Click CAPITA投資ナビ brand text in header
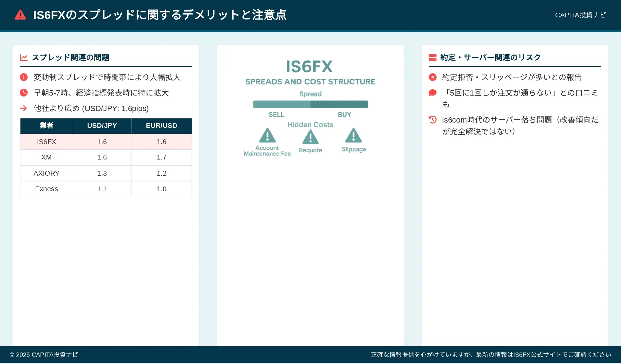621x364 pixels. pos(580,15)
